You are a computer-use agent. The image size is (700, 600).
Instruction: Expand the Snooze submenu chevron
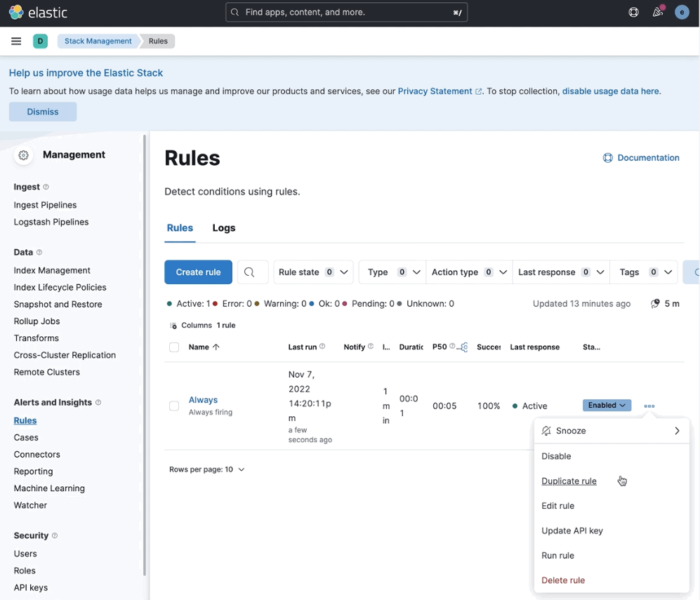[676, 430]
